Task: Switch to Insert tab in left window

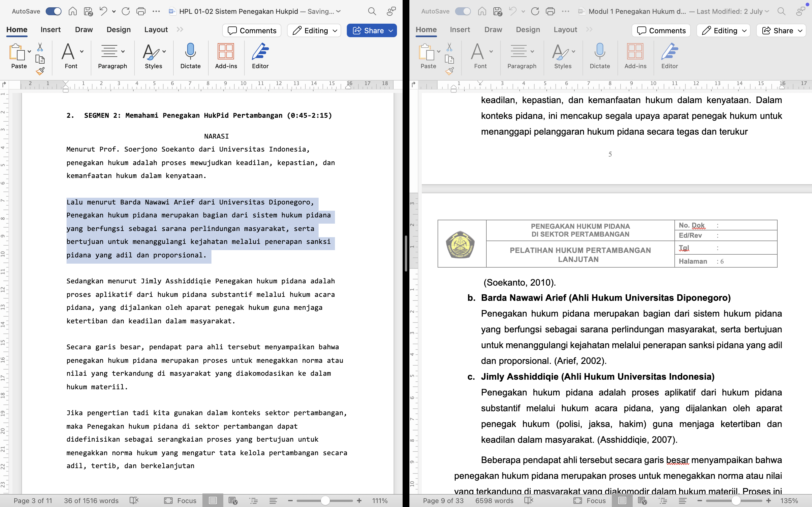Action: 50,30
